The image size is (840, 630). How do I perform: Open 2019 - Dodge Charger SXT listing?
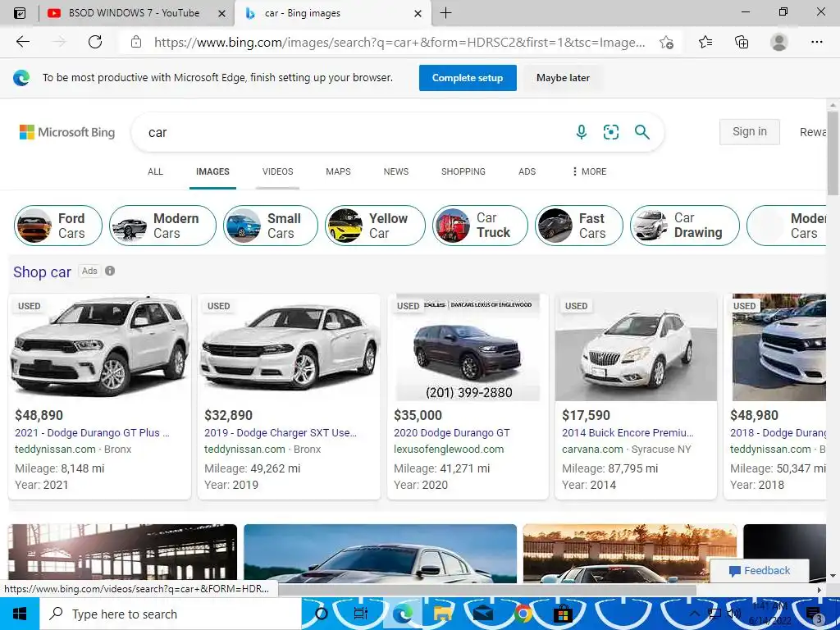pyautogui.click(x=281, y=433)
